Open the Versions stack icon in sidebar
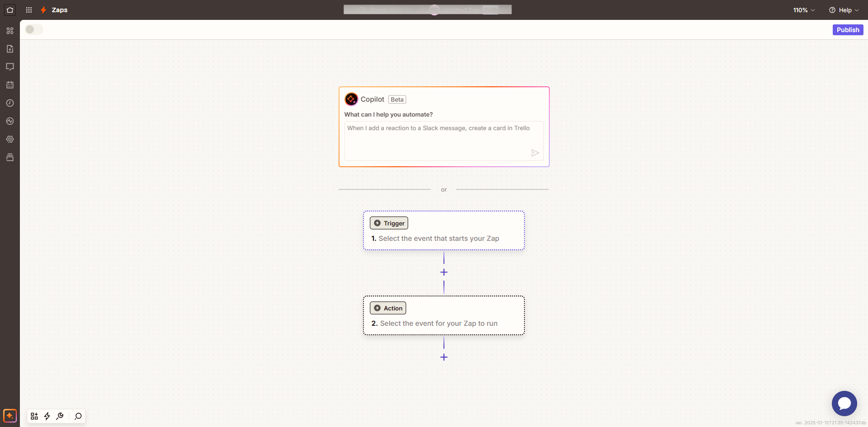868x427 pixels. coord(10,157)
